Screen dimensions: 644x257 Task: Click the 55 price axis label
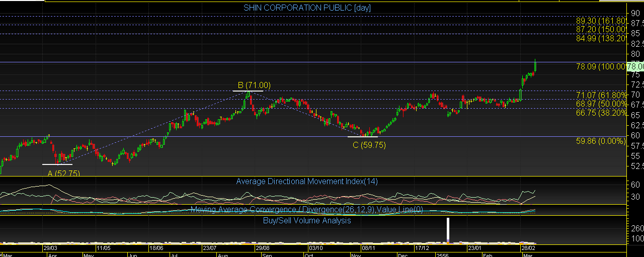(x=634, y=156)
